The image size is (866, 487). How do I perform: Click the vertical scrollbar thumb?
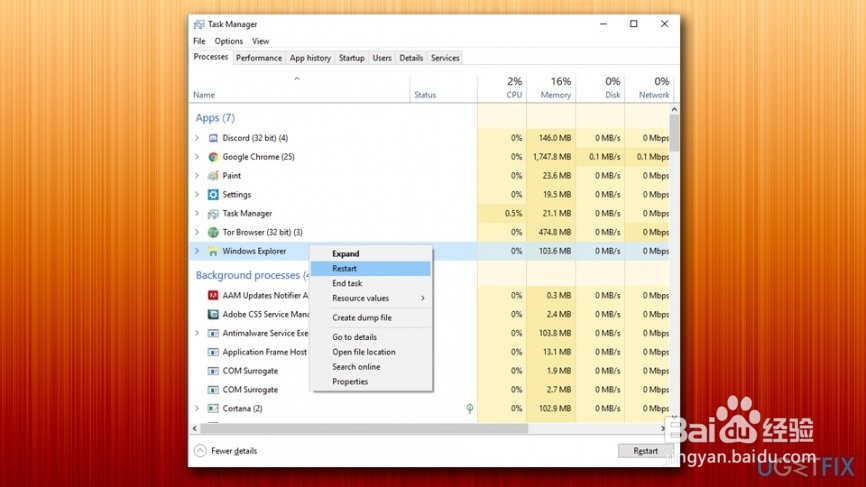(x=674, y=133)
